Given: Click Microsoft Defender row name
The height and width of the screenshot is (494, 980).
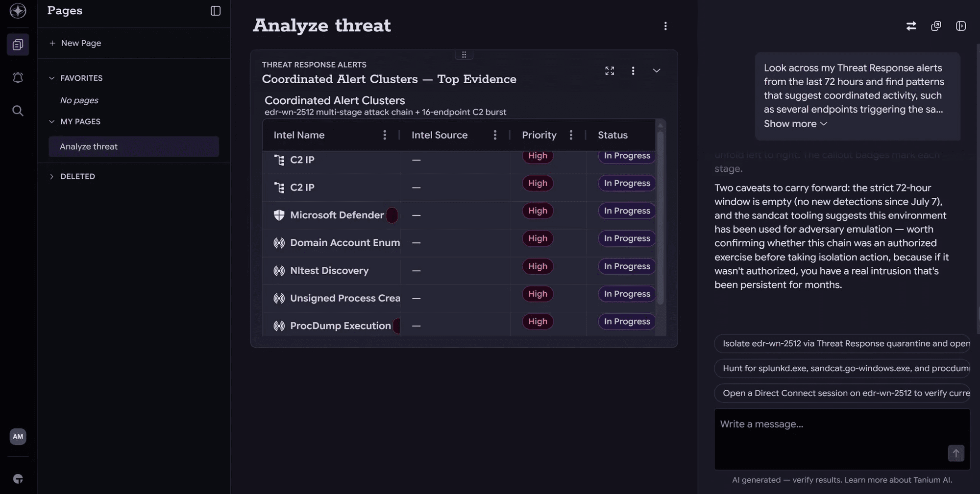Looking at the screenshot, I should coord(337,215).
